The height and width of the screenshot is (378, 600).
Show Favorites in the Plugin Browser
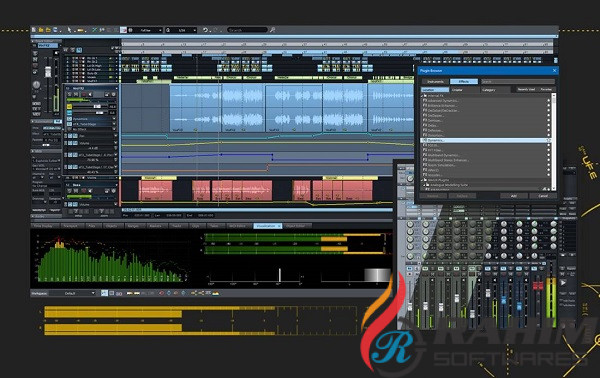[546, 90]
